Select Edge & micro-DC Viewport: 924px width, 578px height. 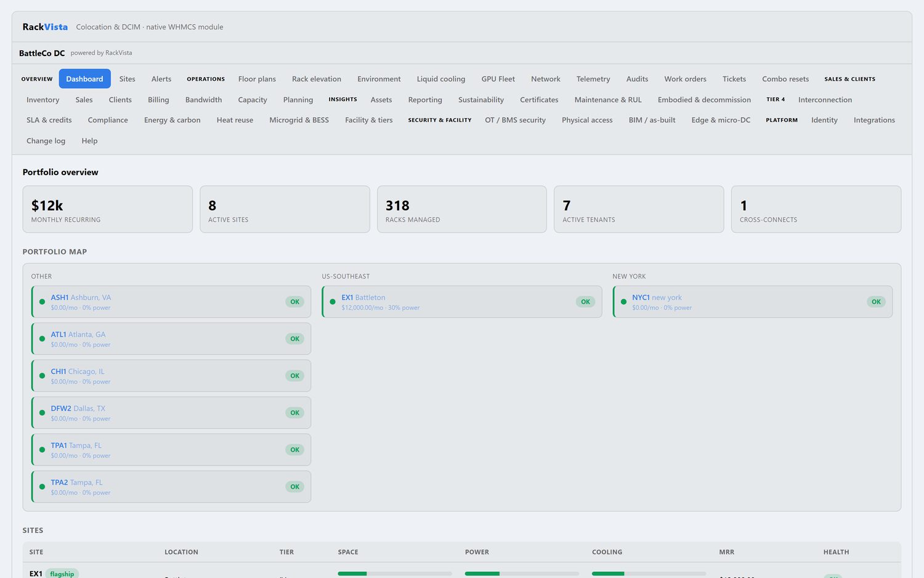pyautogui.click(x=721, y=120)
